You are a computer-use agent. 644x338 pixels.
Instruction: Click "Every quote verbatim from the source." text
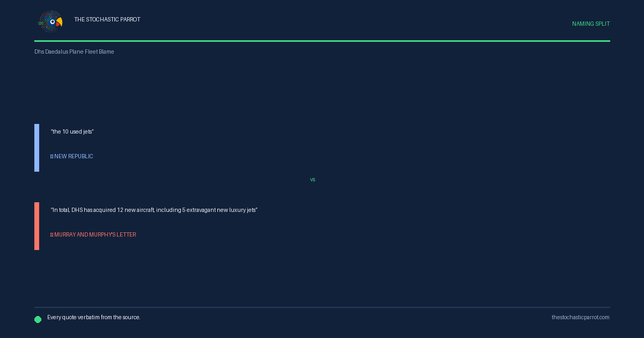(x=94, y=317)
